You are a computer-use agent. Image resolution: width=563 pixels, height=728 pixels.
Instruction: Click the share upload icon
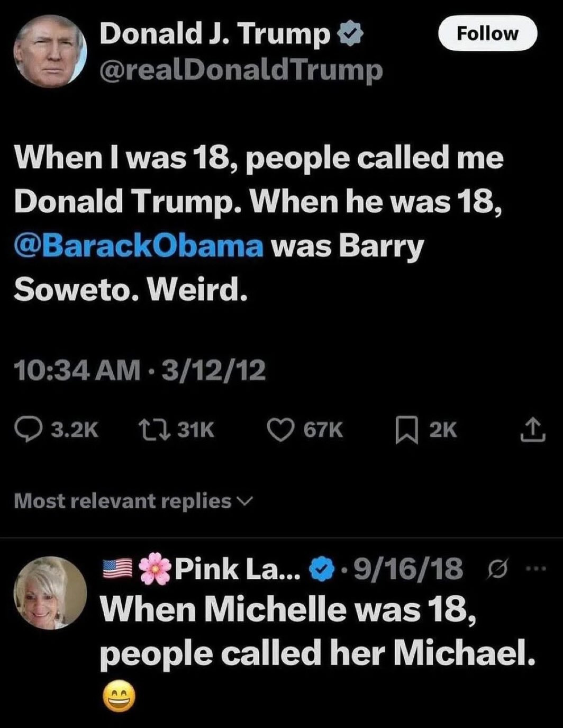(x=532, y=429)
